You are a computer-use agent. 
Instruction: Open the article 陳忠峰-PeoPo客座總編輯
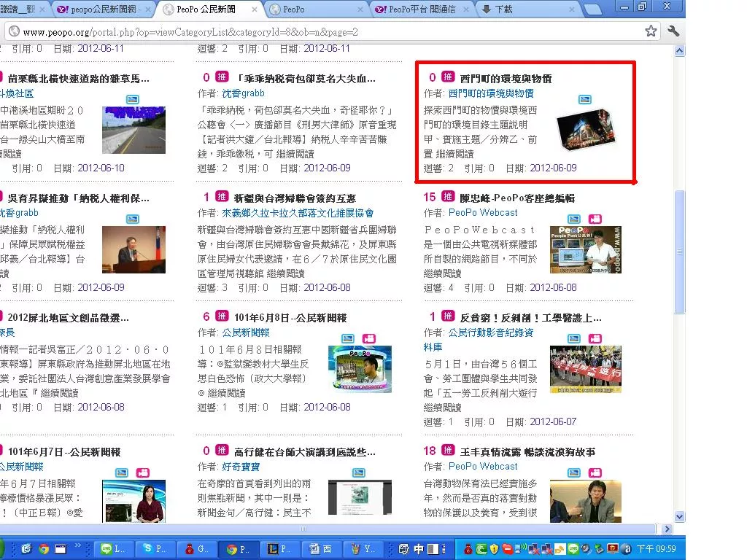pos(517,198)
